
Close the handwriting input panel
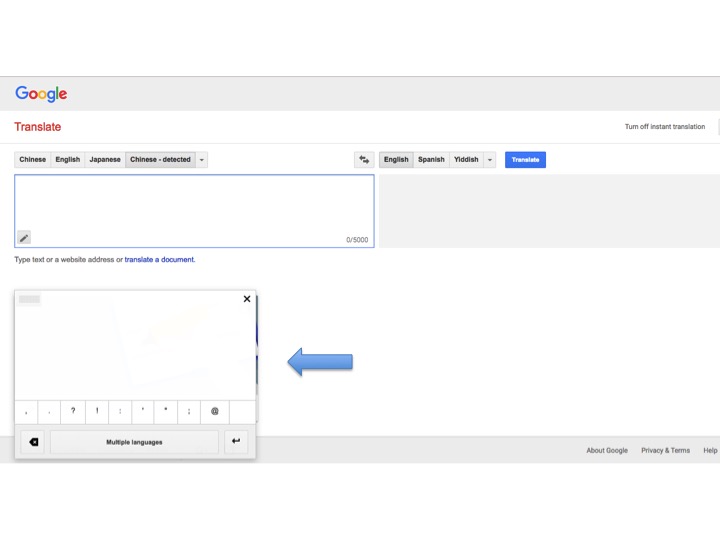pyautogui.click(x=247, y=299)
